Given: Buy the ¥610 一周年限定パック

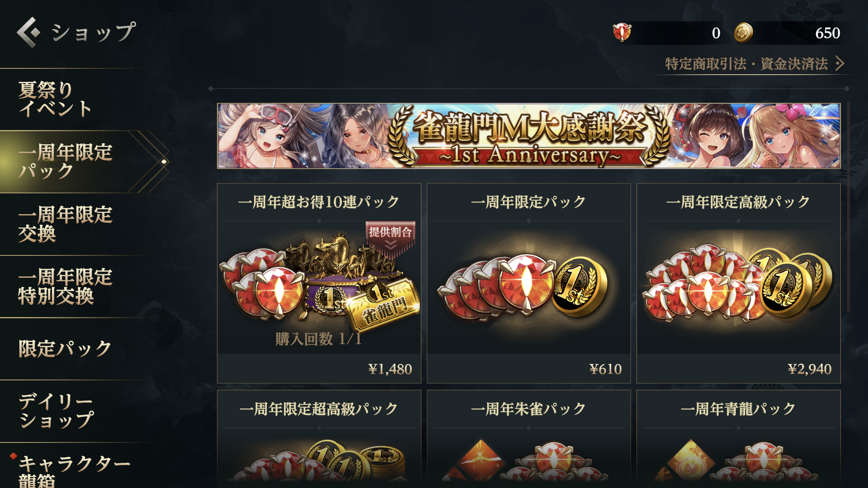Looking at the screenshot, I should click(x=529, y=283).
